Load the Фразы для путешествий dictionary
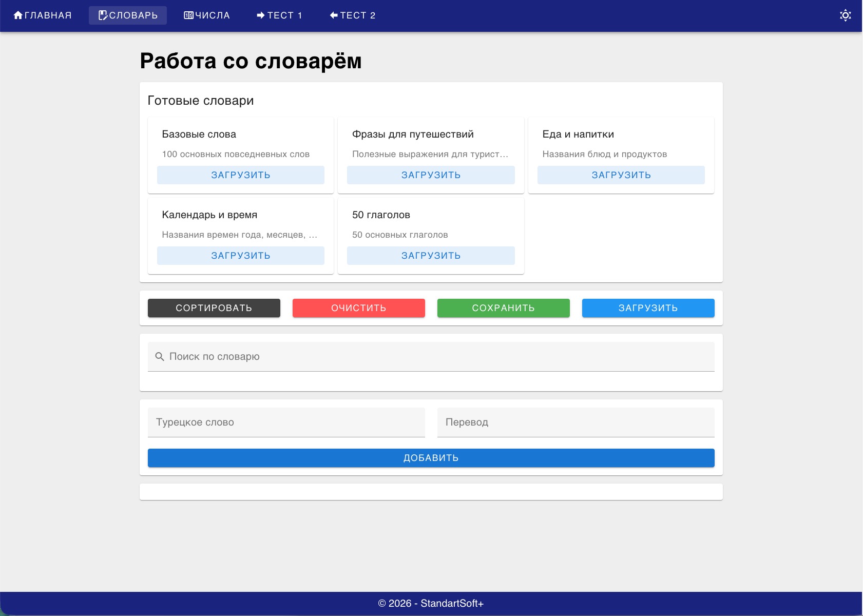Image resolution: width=863 pixels, height=616 pixels. tap(431, 175)
